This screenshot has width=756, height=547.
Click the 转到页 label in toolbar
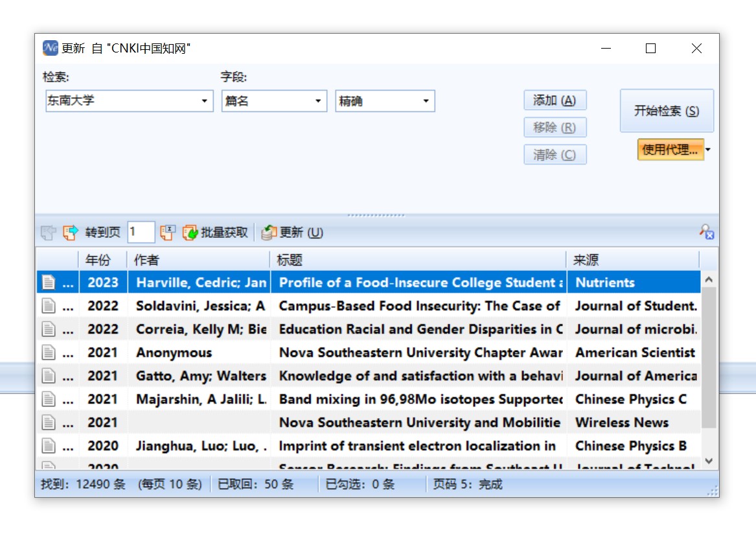tap(103, 233)
